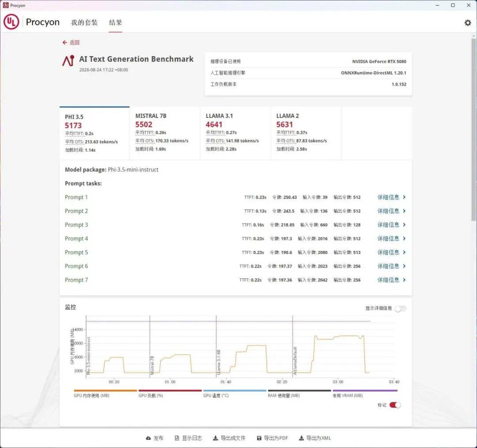This screenshot has width=477, height=448.
Task: Turn off the markers toggle
Action: (x=395, y=405)
